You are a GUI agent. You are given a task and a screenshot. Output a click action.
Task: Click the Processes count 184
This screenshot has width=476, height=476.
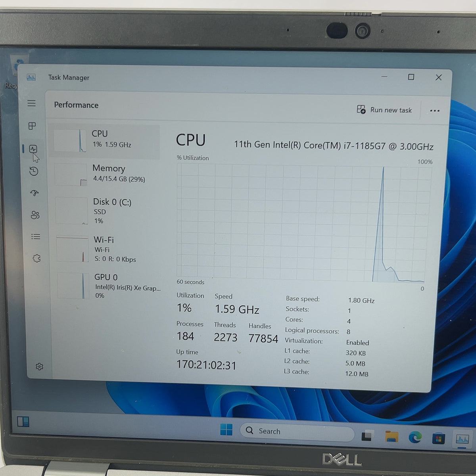pos(185,336)
